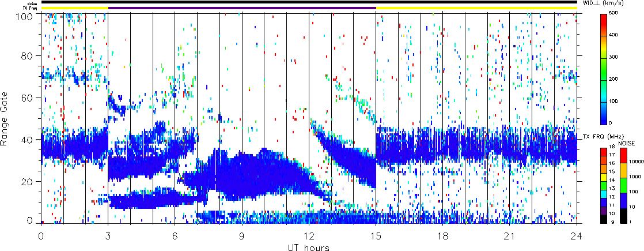Click the "UT hours" axis title
Viewport: 644px width, 251px height.
click(309, 247)
